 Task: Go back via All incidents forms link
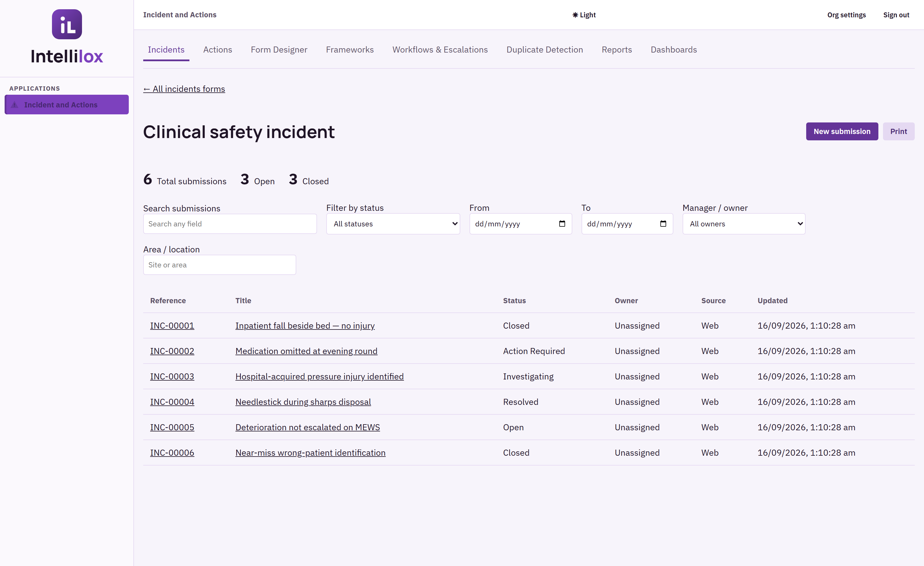click(184, 89)
